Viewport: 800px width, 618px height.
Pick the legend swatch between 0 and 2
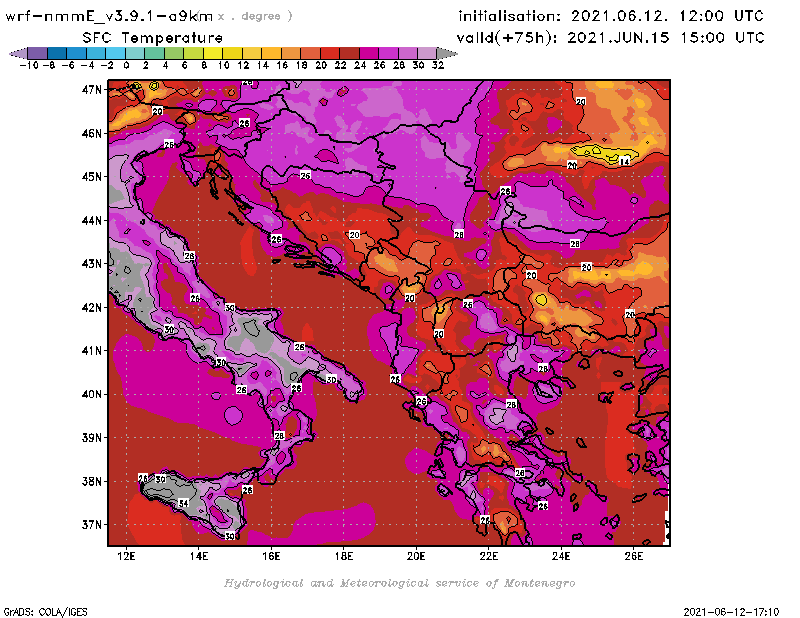(135, 54)
